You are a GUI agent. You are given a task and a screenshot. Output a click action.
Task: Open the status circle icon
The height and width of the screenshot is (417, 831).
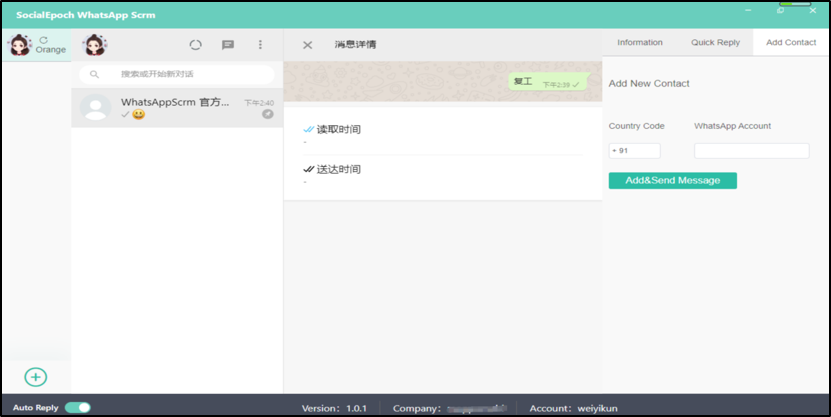pyautogui.click(x=196, y=45)
